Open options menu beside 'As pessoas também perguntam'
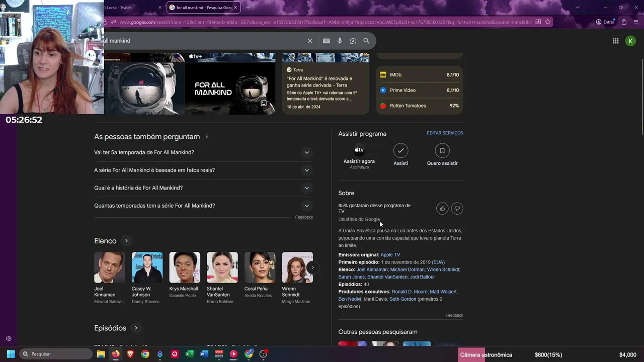Viewport: 644px width, 362px height. point(207,137)
